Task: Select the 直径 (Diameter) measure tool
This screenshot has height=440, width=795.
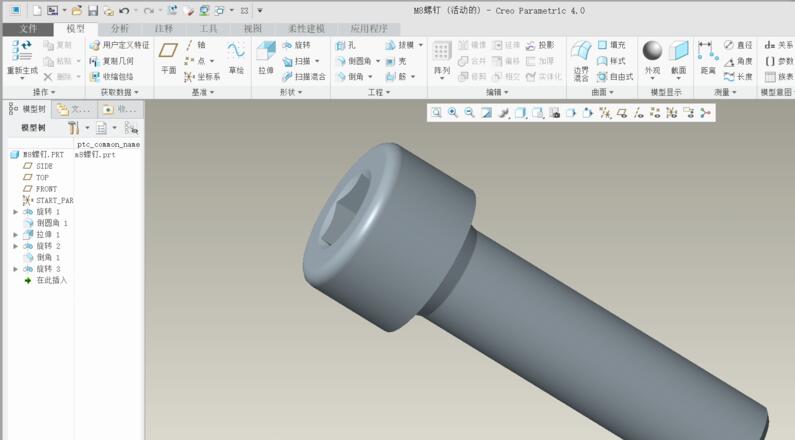Action: [738, 45]
